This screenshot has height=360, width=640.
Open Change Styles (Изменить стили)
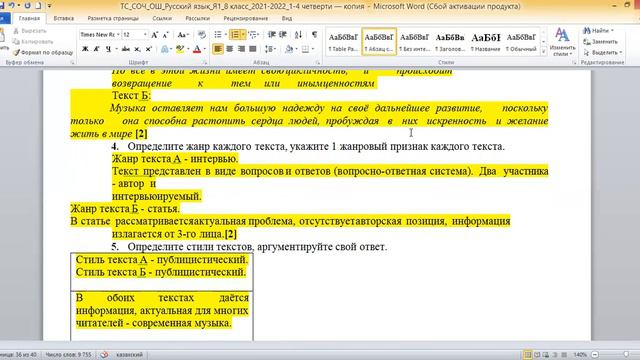click(562, 42)
